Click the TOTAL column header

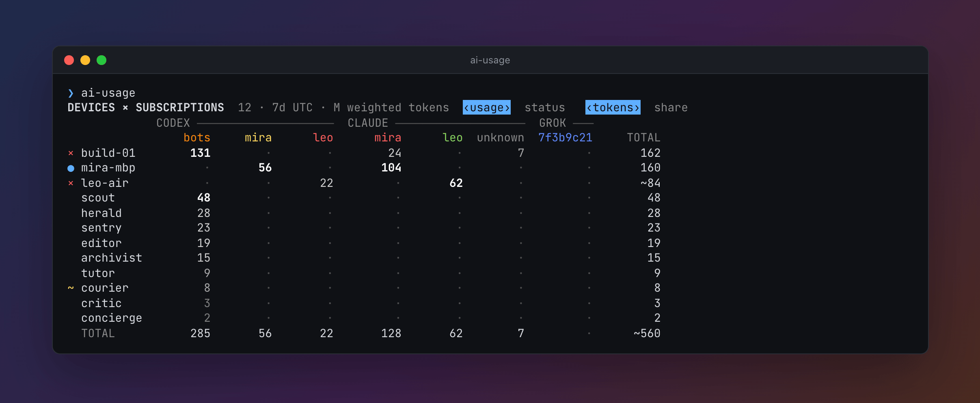click(643, 138)
